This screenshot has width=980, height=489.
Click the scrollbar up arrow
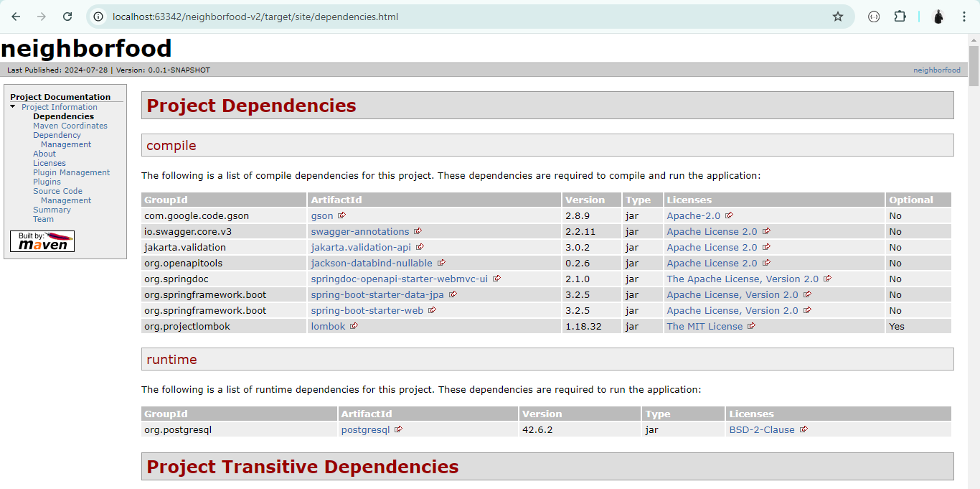(x=974, y=39)
